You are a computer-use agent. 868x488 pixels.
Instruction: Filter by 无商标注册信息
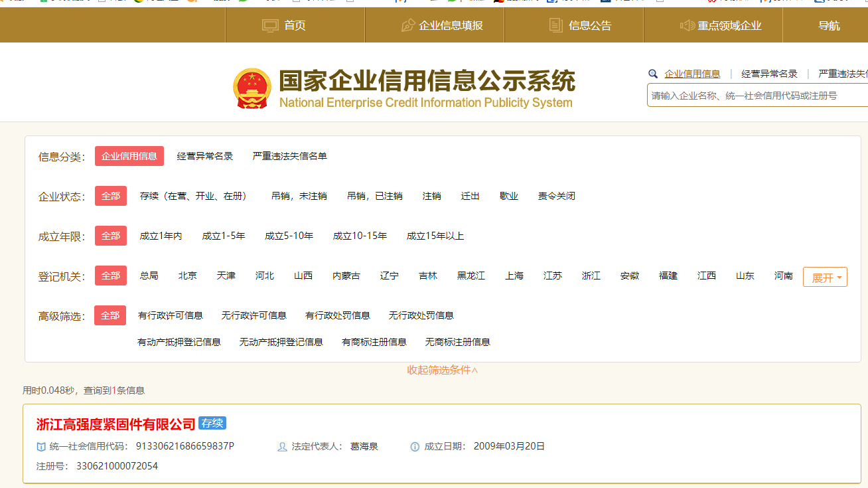click(x=458, y=342)
